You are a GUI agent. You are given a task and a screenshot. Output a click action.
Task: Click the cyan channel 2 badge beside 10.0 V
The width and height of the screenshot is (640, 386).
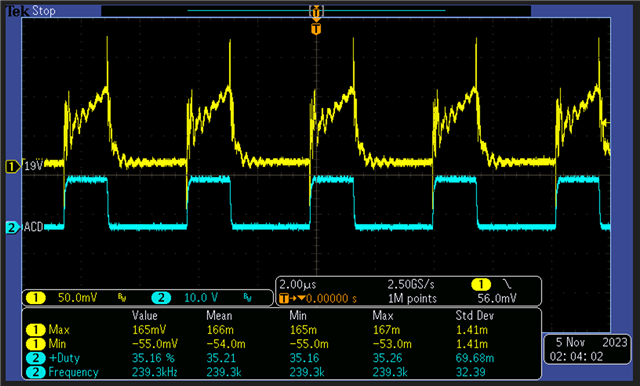(161, 298)
